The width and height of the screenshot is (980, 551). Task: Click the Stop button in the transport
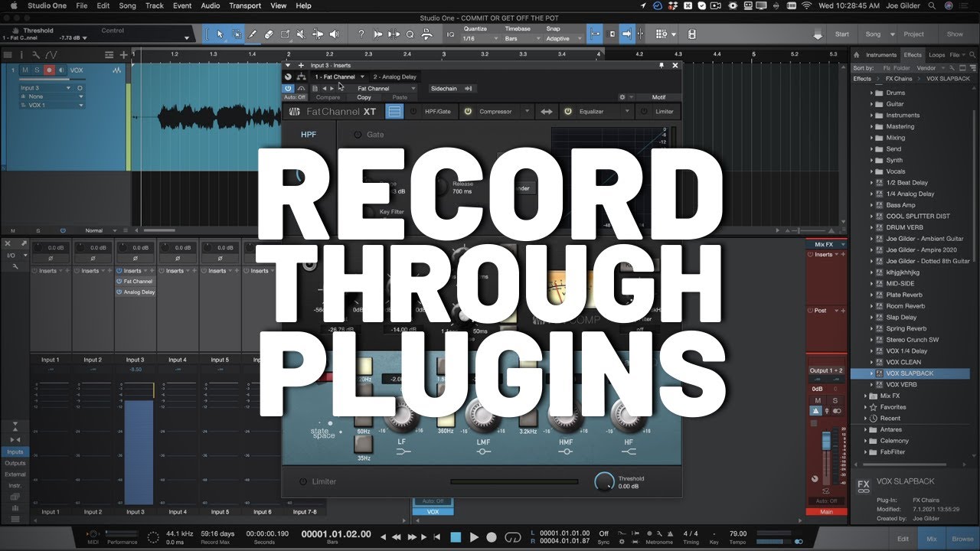[x=456, y=537]
